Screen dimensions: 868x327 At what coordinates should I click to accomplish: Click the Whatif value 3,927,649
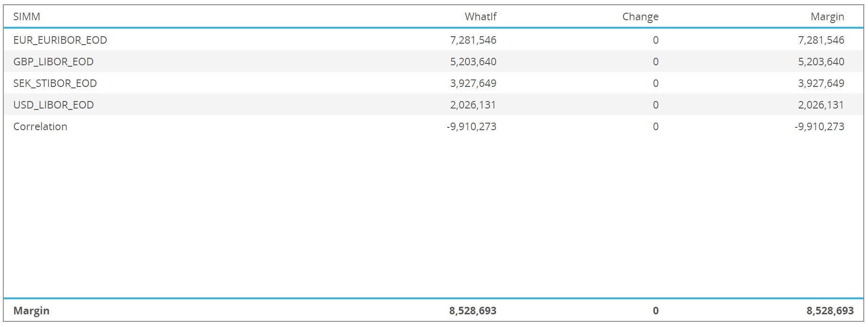pos(473,83)
